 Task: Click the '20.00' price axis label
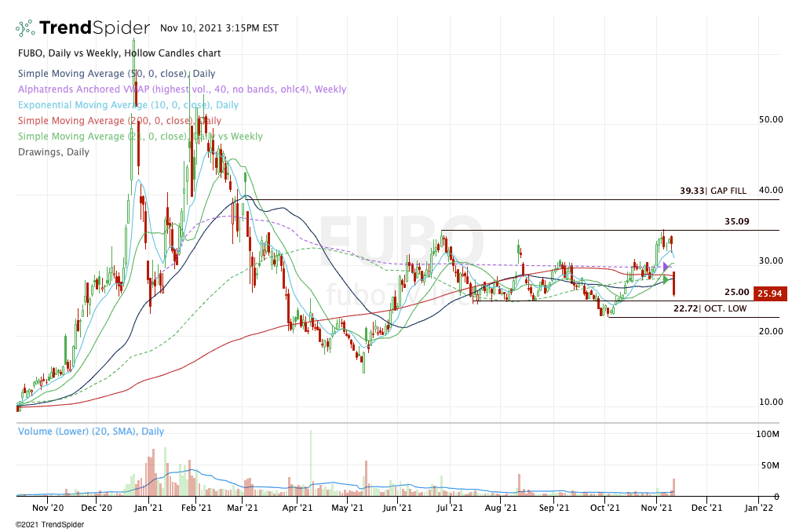click(771, 332)
